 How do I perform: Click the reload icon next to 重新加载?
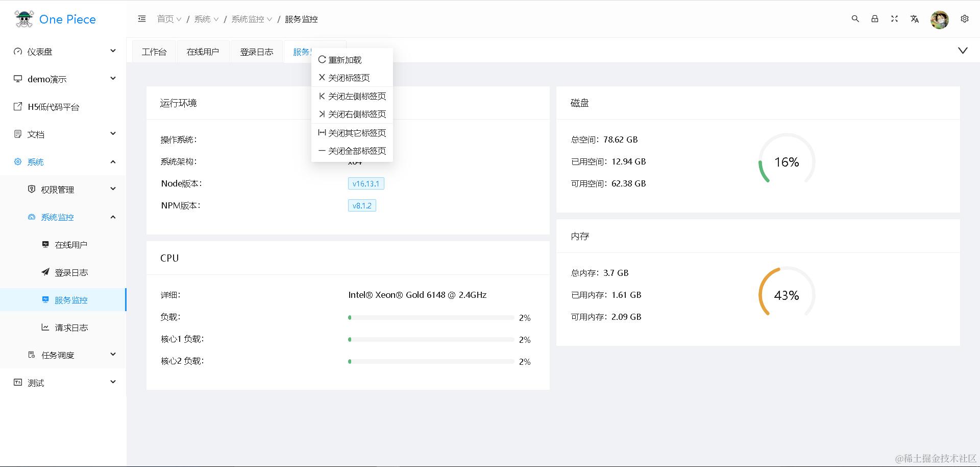322,59
